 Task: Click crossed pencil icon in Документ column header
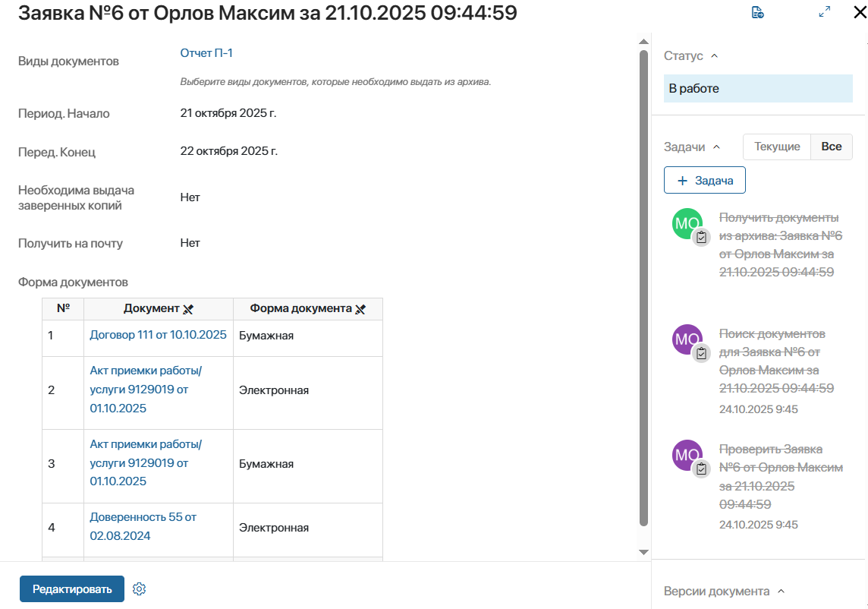(188, 309)
